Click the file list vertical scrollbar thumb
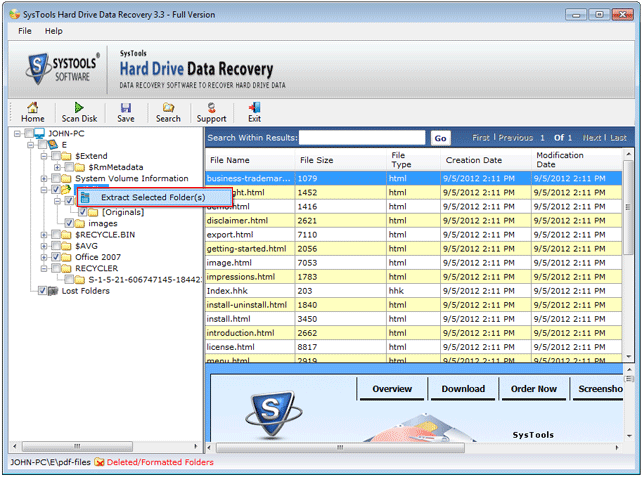Image resolution: width=642 pixels, height=477 pixels. click(x=628, y=207)
